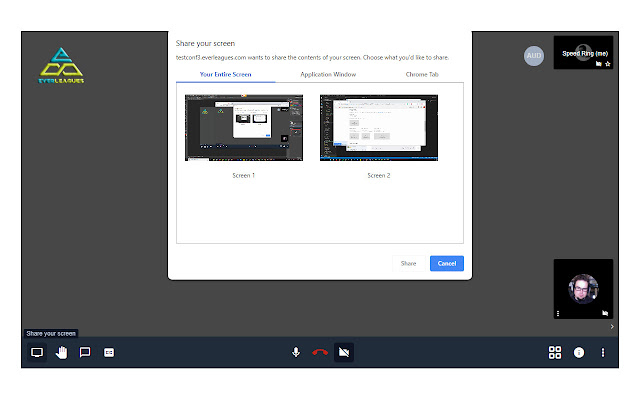The height and width of the screenshot is (400, 640).
Task: Open participant options dots on video thumbnail
Action: pyautogui.click(x=558, y=313)
